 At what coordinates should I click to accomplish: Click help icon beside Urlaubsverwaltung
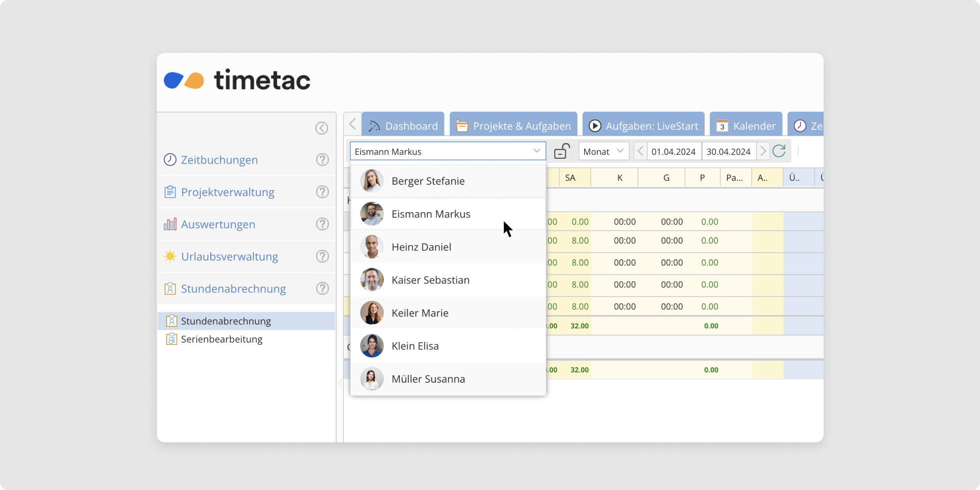pos(322,256)
